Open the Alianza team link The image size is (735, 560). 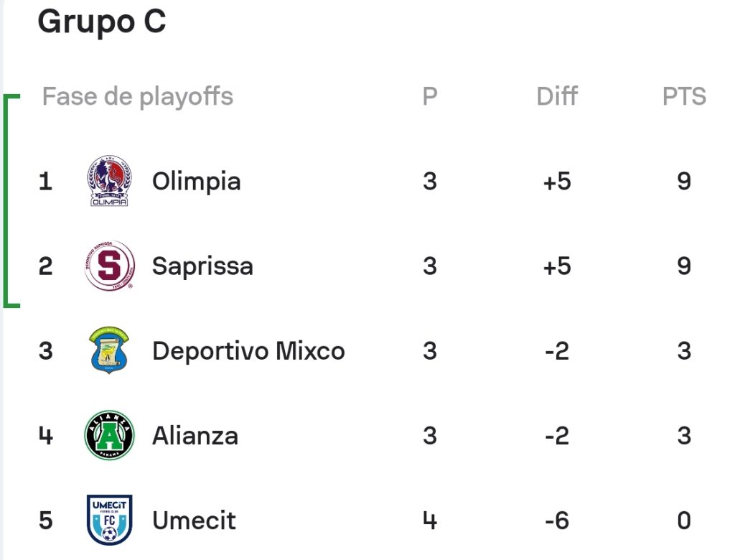(x=195, y=436)
